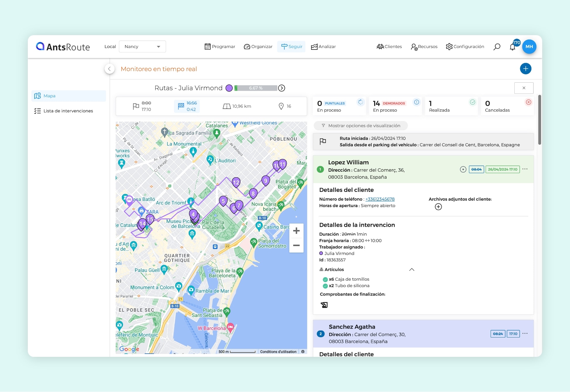Select the Seguir tab
This screenshot has height=392, width=570.
(291, 46)
